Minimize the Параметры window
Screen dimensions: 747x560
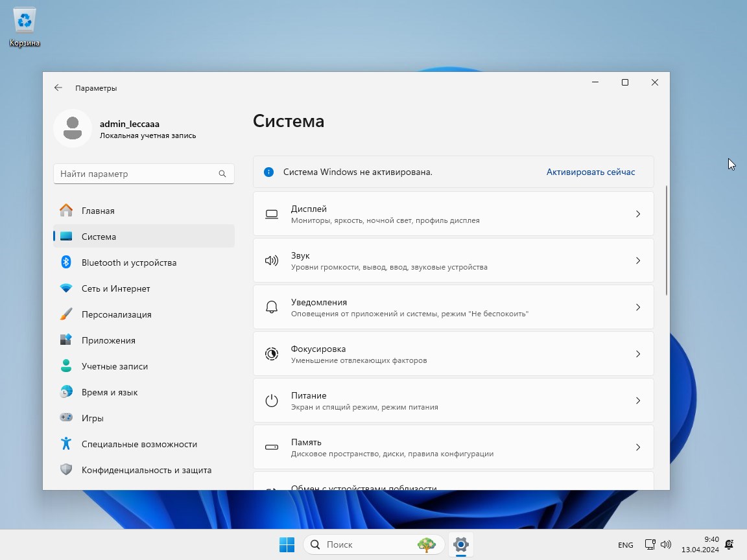[x=595, y=82]
